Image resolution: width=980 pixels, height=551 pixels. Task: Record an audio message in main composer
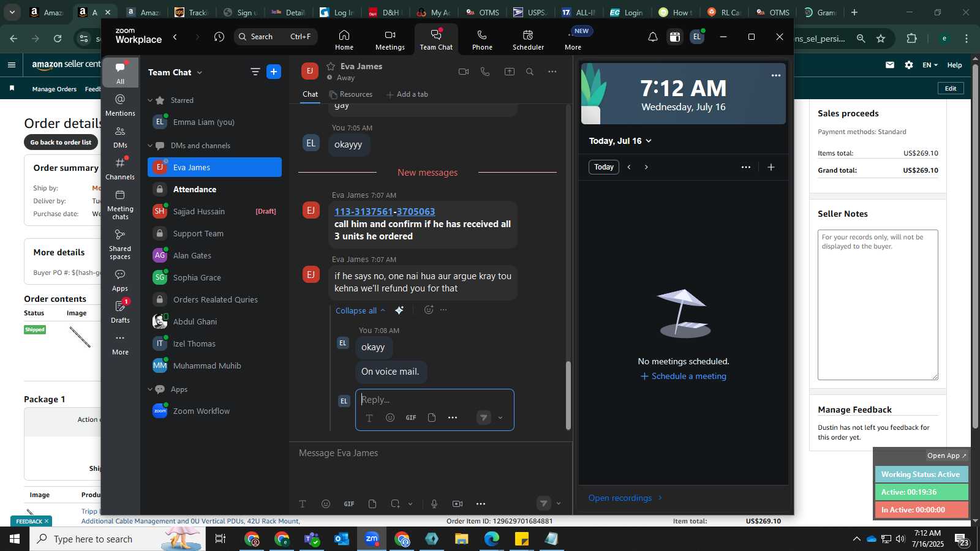pyautogui.click(x=434, y=504)
